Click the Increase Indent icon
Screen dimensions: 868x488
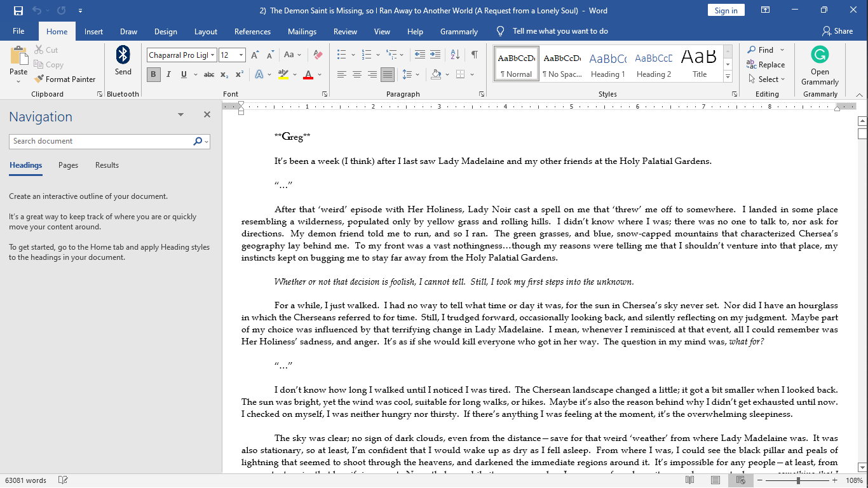pos(435,55)
